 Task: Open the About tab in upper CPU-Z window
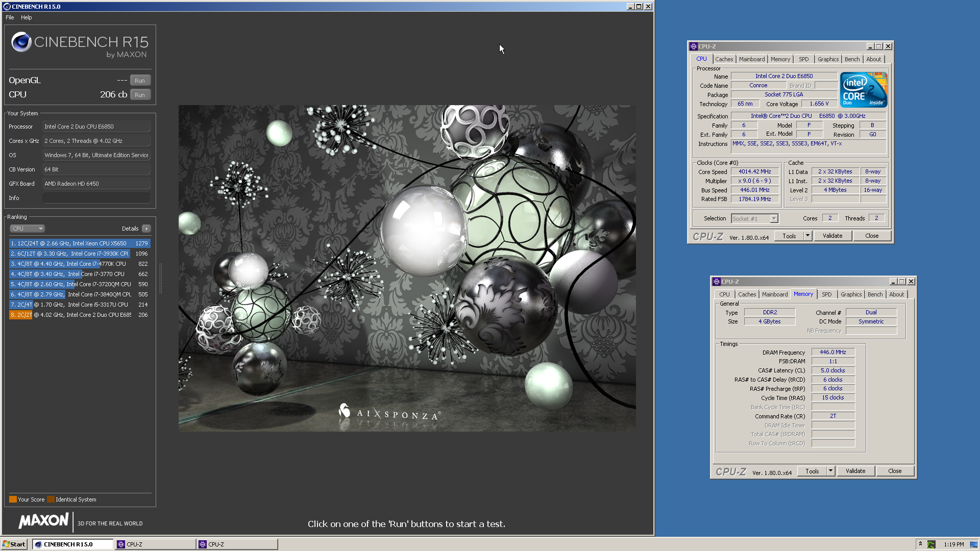(873, 59)
